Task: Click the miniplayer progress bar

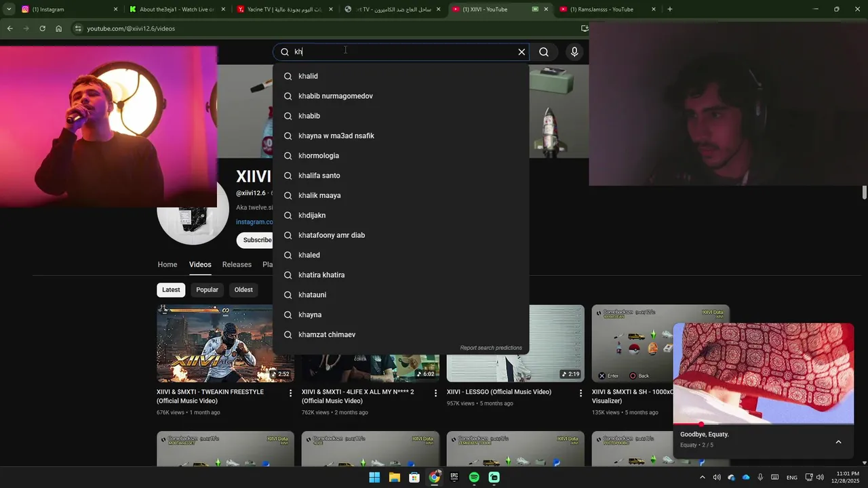Action: coord(764,424)
